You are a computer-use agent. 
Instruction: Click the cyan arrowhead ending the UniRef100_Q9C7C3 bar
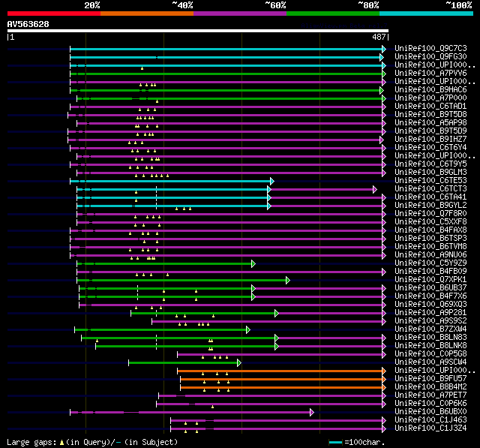pyautogui.click(x=384, y=49)
